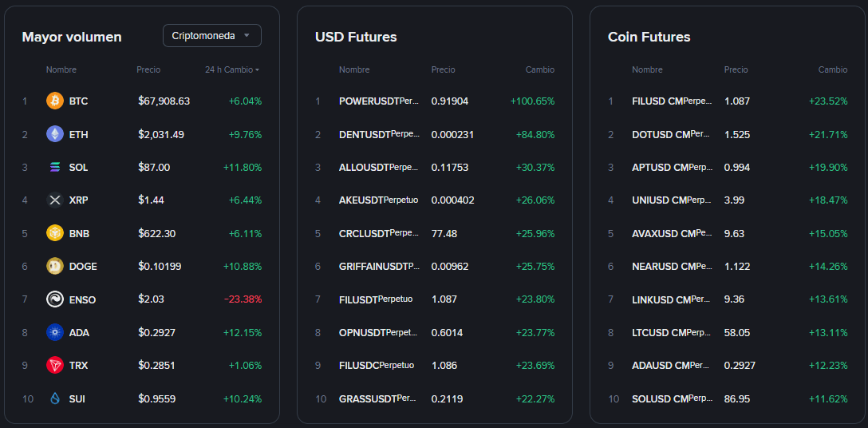Click the Coin Futures heading
Screen dimensions: 868x428
tap(649, 37)
